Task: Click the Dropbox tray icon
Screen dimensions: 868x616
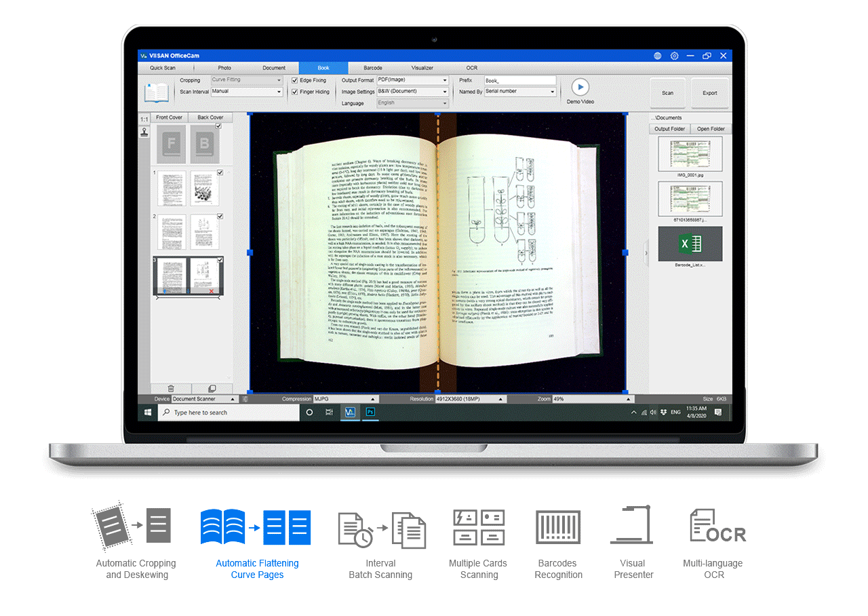Action: coord(663,412)
